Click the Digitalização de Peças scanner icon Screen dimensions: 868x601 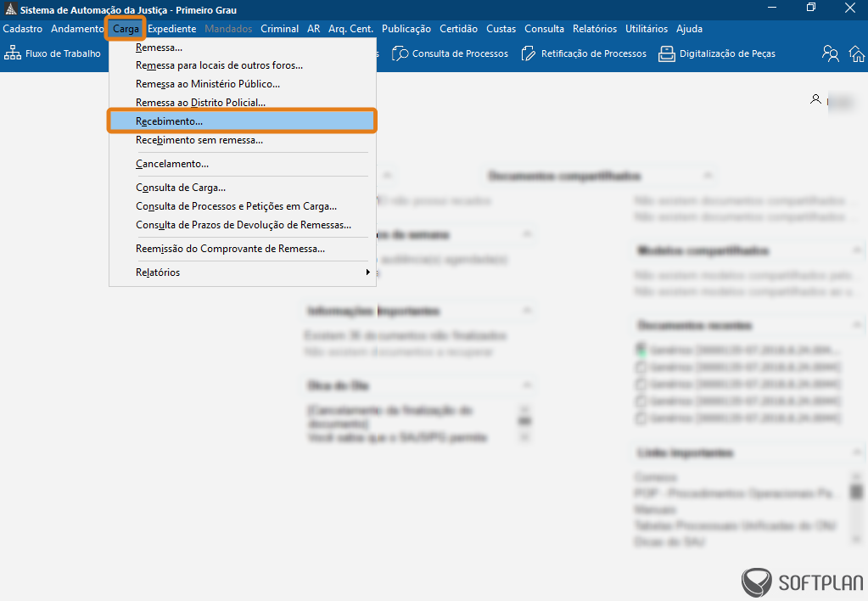click(667, 53)
